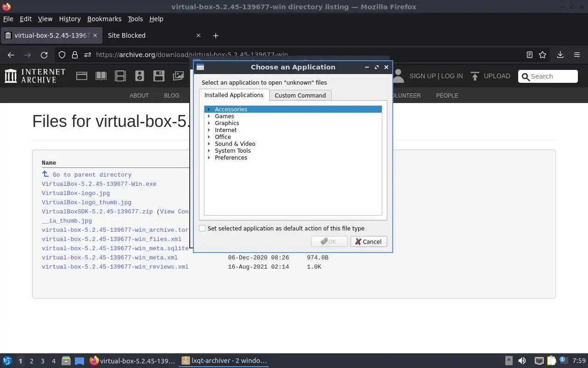588x368 pixels.
Task: Click the removable media tray arrow
Action: pyautogui.click(x=509, y=361)
